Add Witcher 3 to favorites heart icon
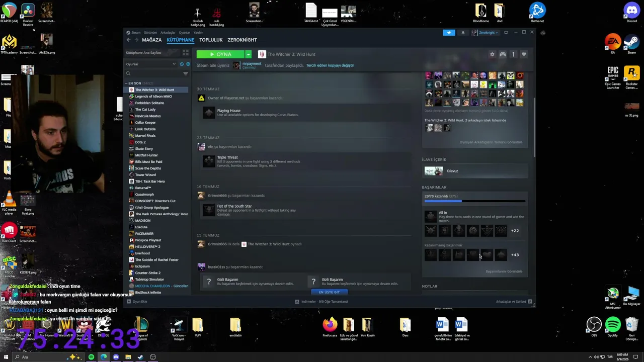Viewport: 644px width, 362px height. point(524,54)
